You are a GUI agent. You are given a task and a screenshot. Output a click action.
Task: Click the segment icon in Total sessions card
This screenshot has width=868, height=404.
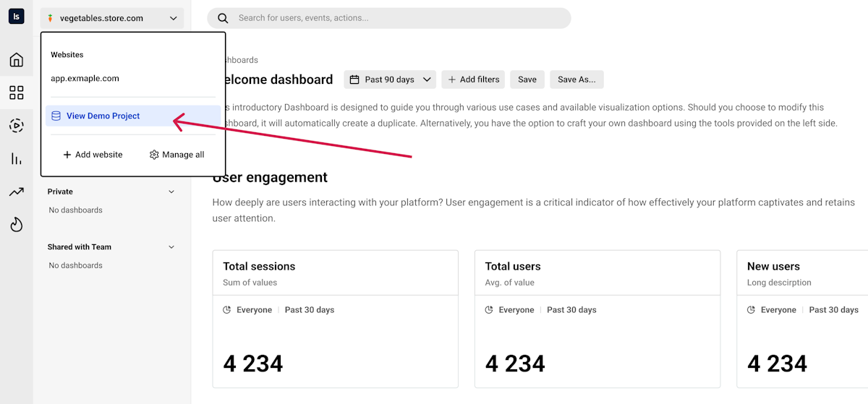click(x=227, y=310)
